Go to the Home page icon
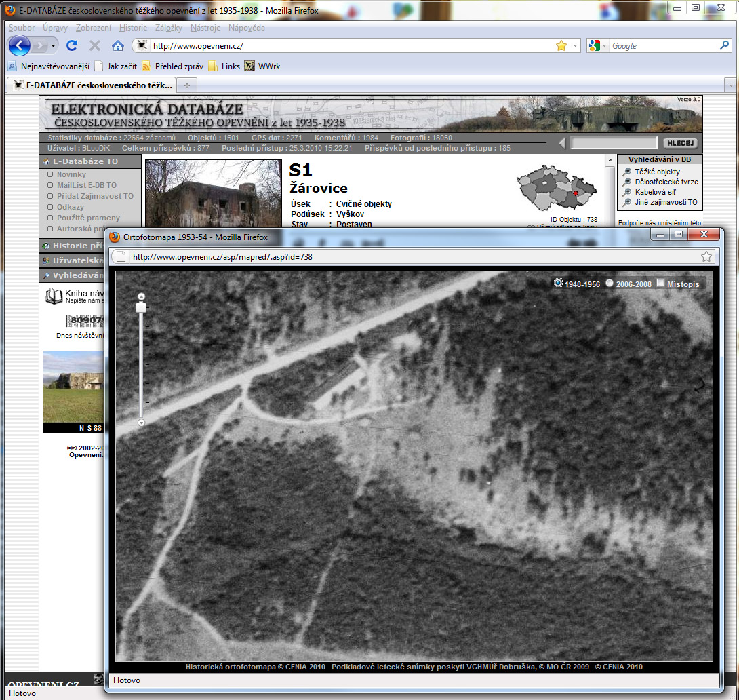 click(118, 46)
